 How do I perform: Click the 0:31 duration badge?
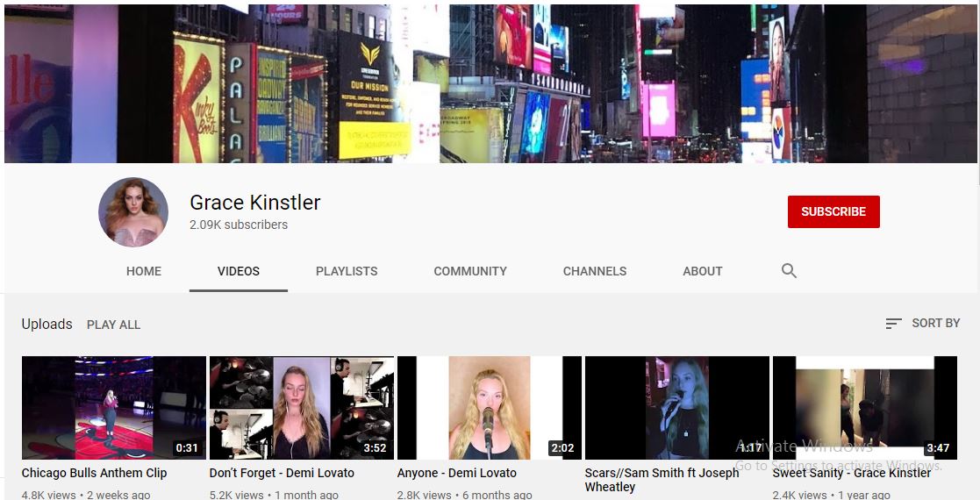[187, 448]
